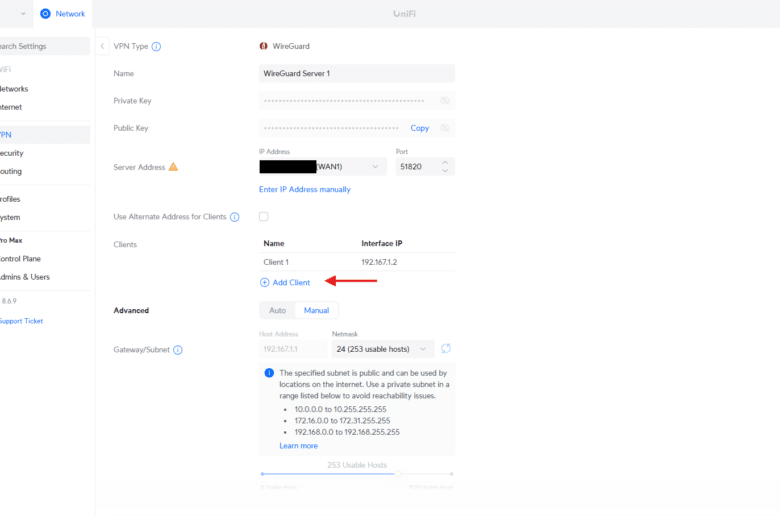Click the Host Address 192.167.1.1 field
Screen dimensions: 780x516
pyautogui.click(x=293, y=349)
